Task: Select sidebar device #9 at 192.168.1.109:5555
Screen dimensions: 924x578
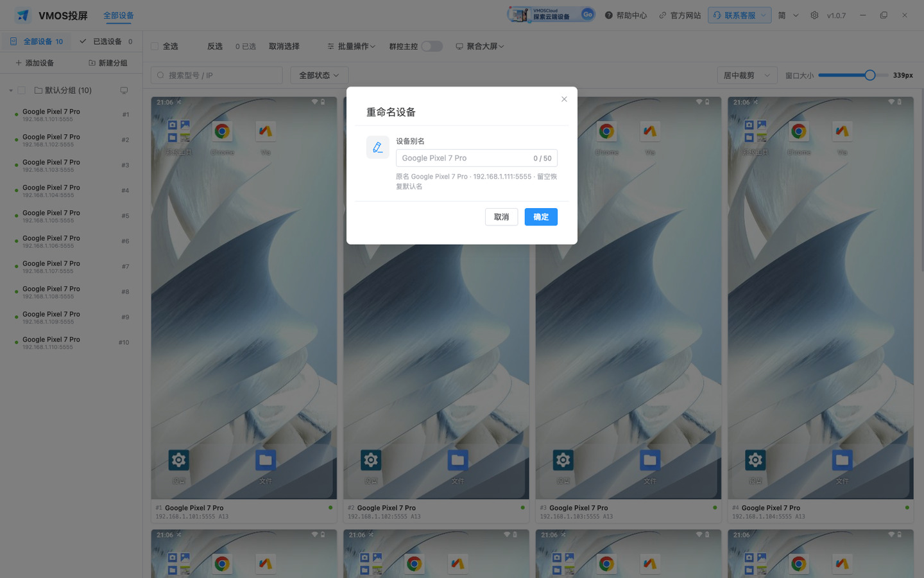Action: point(72,318)
